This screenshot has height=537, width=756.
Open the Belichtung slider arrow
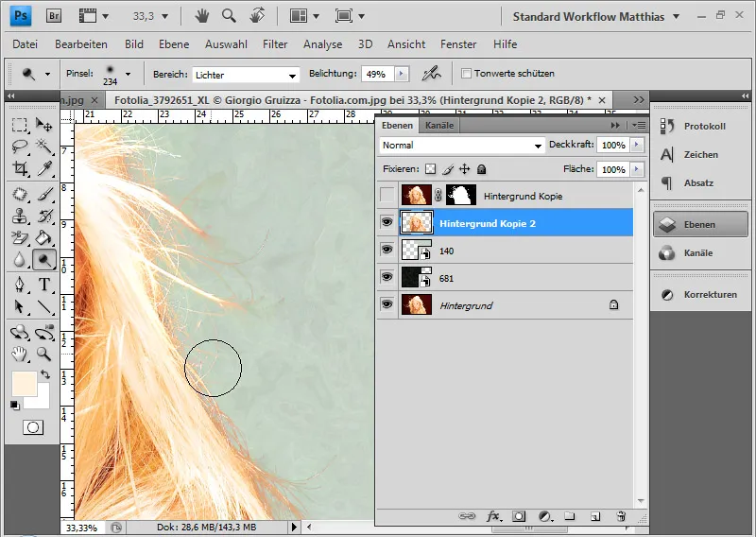401,74
